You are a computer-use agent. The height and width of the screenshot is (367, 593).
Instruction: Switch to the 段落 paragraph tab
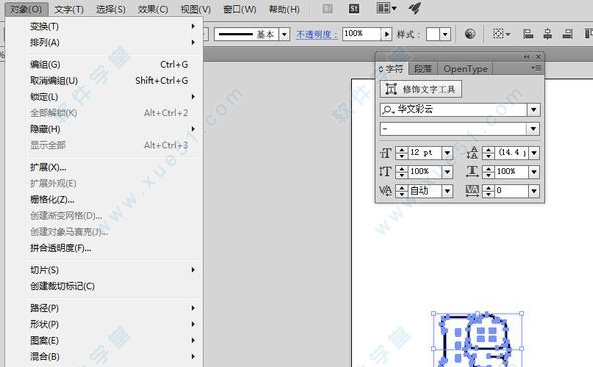tap(423, 69)
